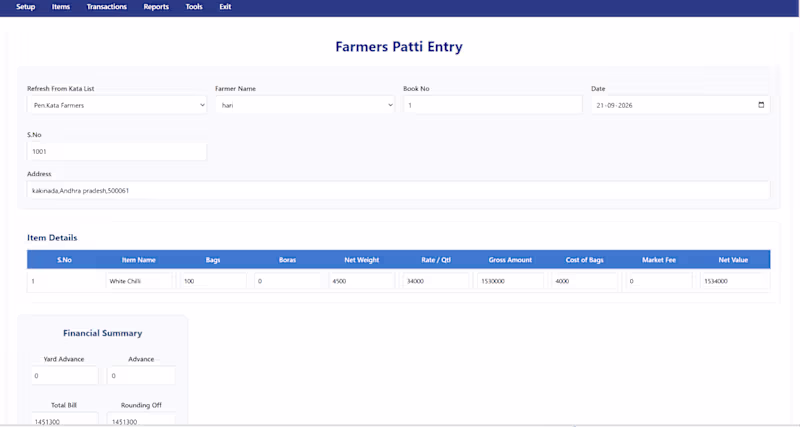800x427 pixels.
Task: Open the Reports menu
Action: (156, 7)
